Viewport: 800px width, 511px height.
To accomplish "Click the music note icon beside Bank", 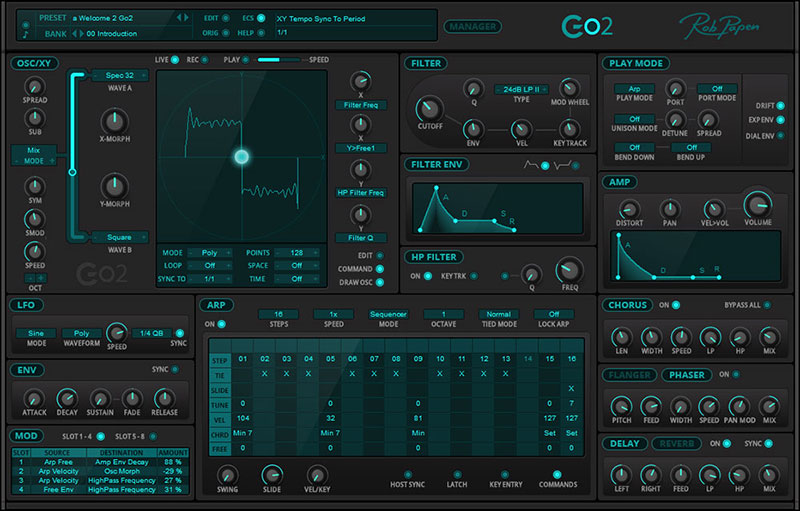I will (x=24, y=33).
